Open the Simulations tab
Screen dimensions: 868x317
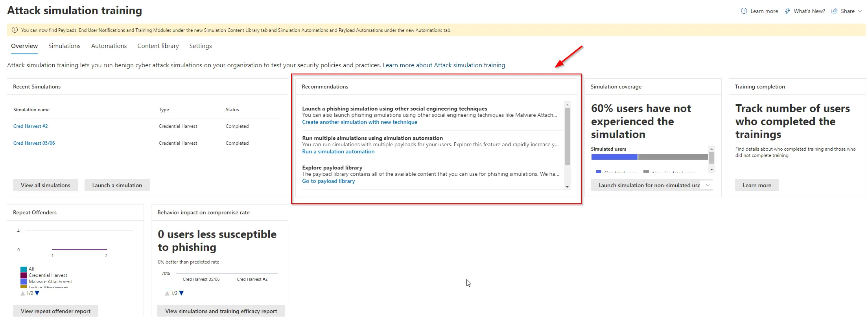coord(65,46)
